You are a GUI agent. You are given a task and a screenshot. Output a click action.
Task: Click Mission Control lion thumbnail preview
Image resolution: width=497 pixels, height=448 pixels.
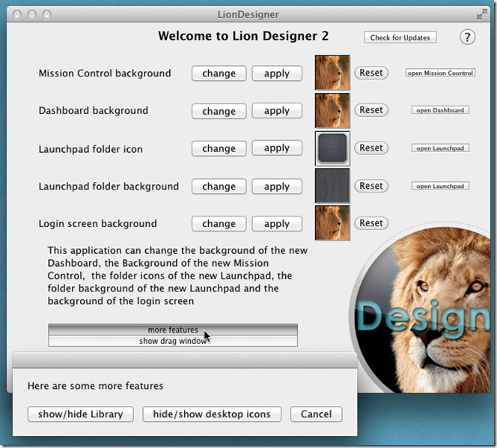coord(332,73)
